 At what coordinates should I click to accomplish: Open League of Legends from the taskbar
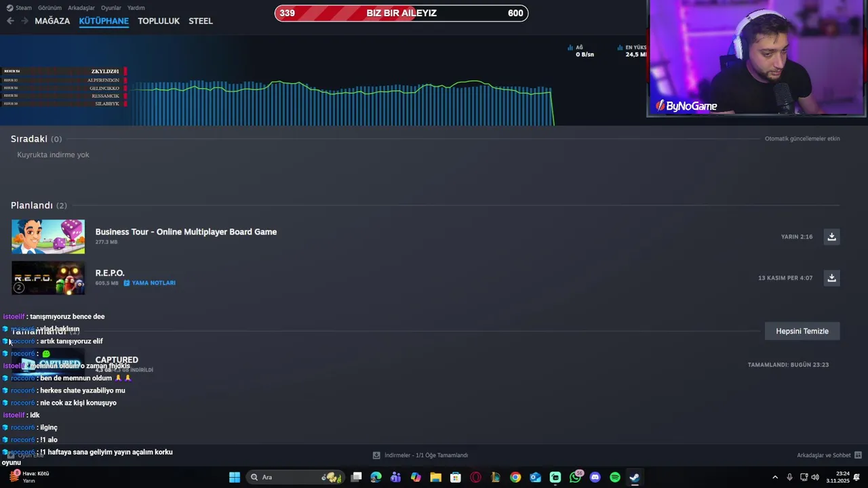496,477
